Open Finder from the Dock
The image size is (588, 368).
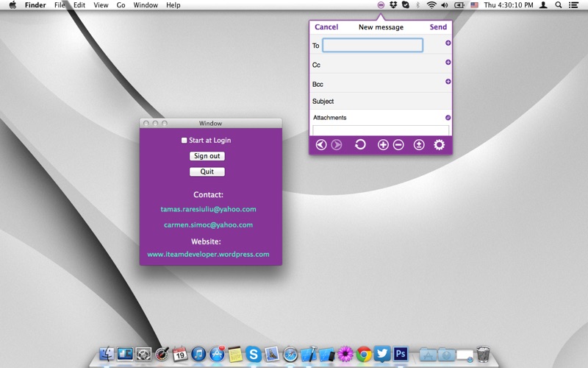pos(107,354)
